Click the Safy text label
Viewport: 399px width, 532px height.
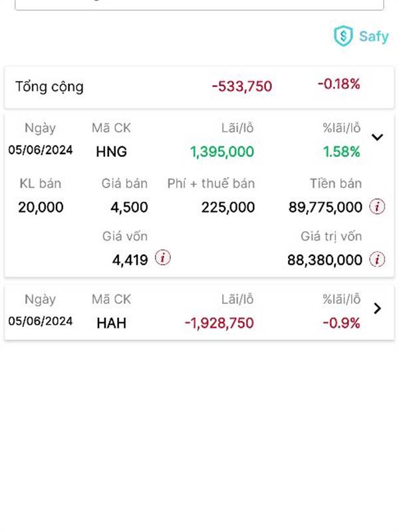pos(374,37)
